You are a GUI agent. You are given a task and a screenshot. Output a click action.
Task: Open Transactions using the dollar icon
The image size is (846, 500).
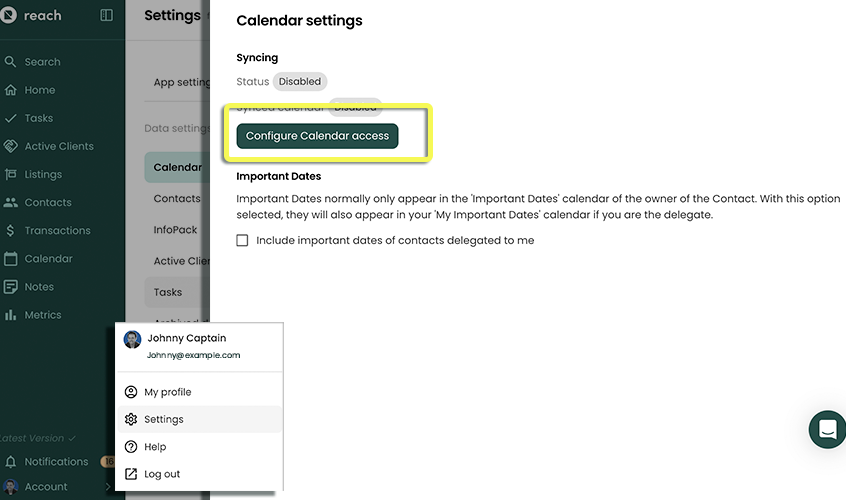(11, 230)
